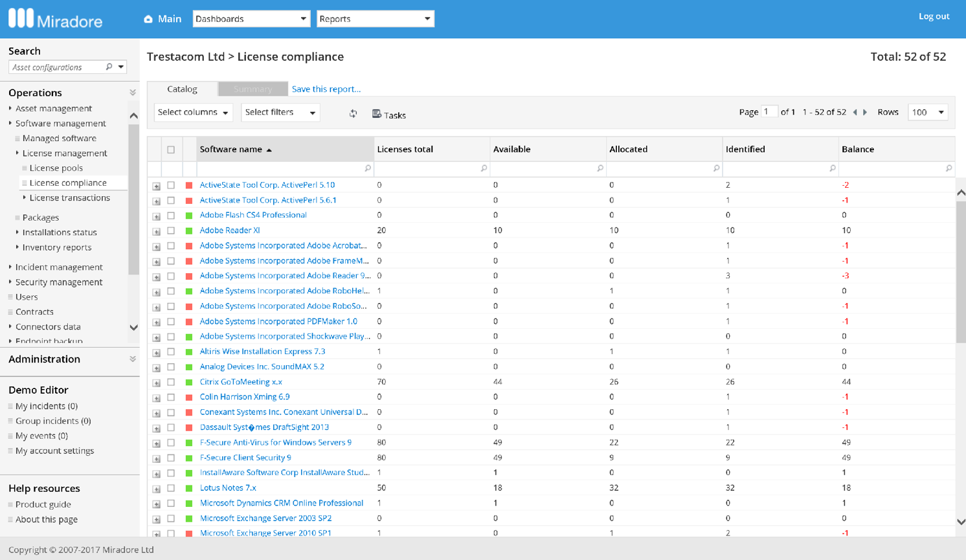Switch to the Catalog tab
This screenshot has width=966, height=560.
click(x=182, y=89)
